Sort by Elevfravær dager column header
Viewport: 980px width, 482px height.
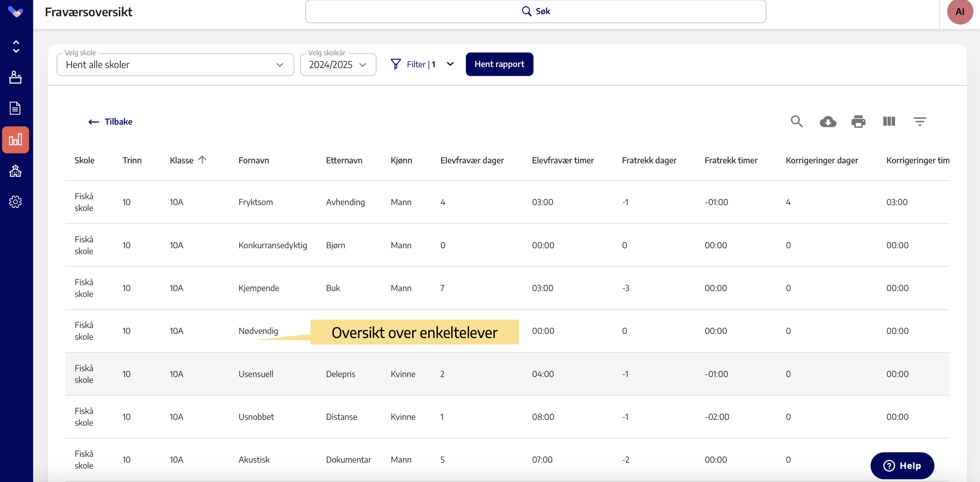pyautogui.click(x=472, y=160)
